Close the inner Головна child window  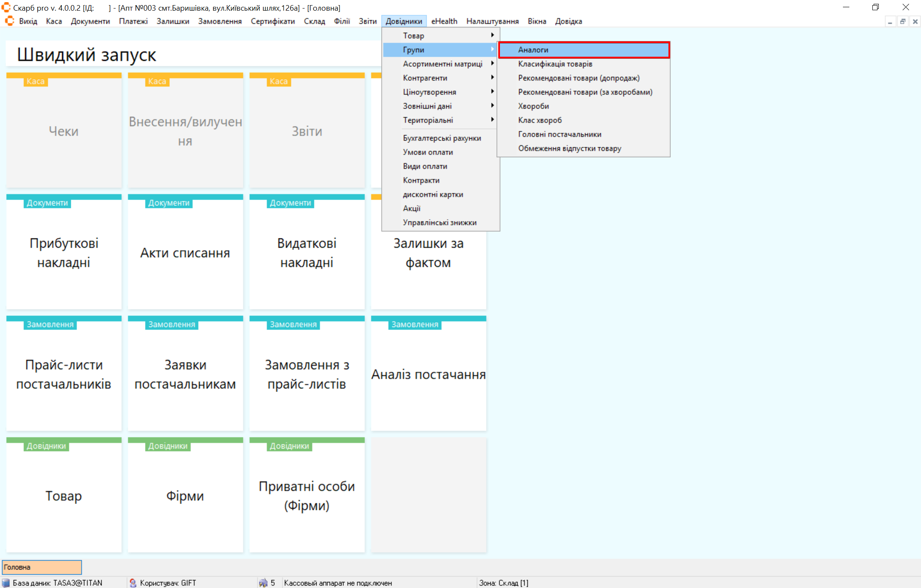[x=915, y=22]
